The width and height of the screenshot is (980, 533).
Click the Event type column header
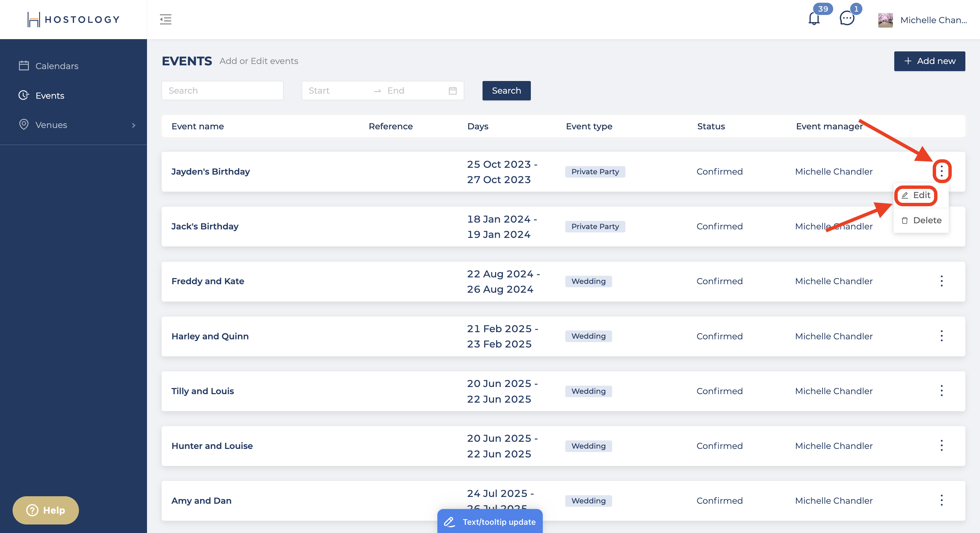[x=589, y=126]
